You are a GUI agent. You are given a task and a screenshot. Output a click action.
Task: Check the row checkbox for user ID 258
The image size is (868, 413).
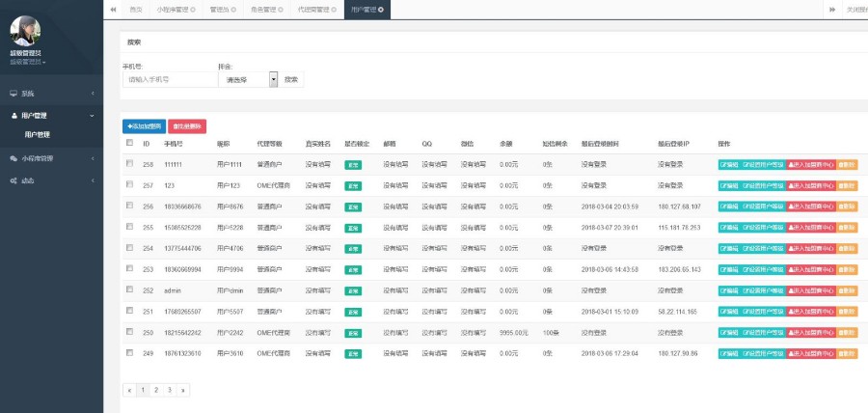(x=129, y=164)
